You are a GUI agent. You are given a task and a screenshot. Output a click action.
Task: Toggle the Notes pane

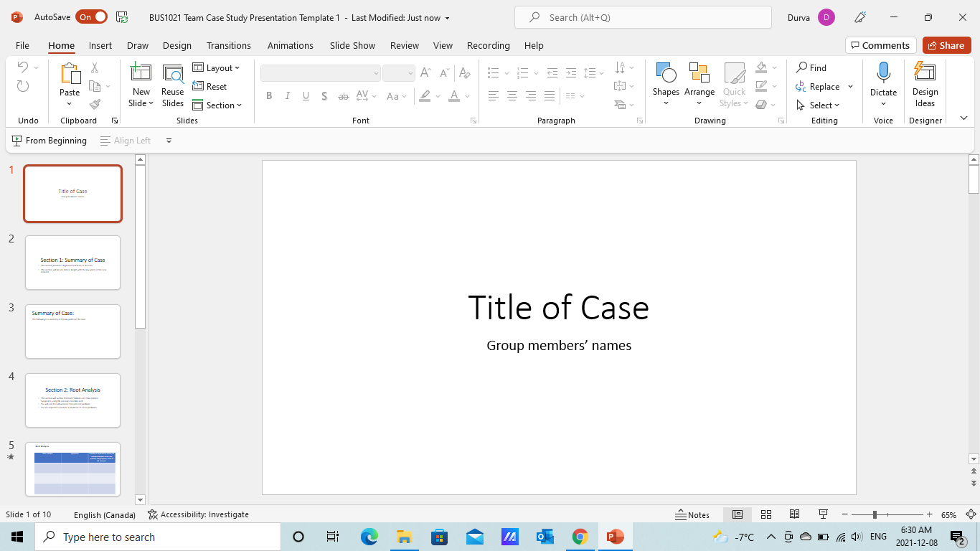click(x=692, y=514)
